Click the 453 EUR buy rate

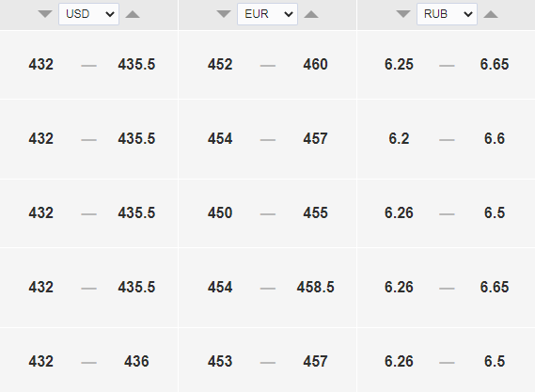tap(220, 361)
